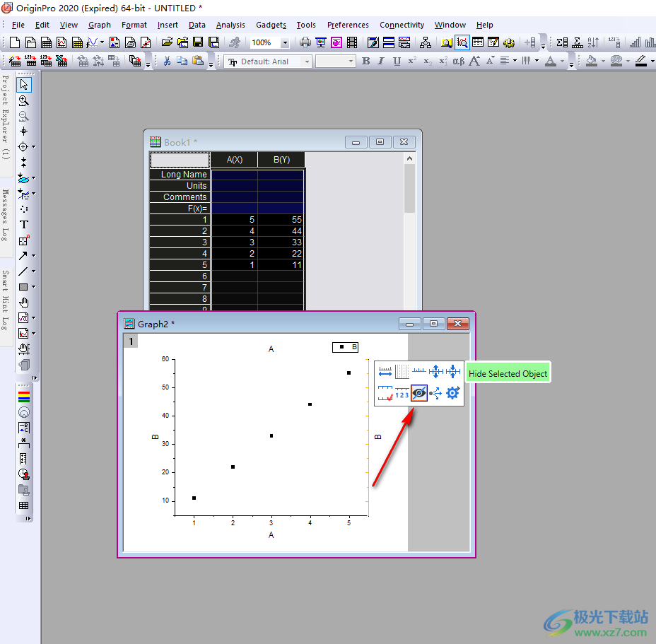Show grid lines via mini toolbar icon
Screen dimensions: 656x644
coord(402,371)
